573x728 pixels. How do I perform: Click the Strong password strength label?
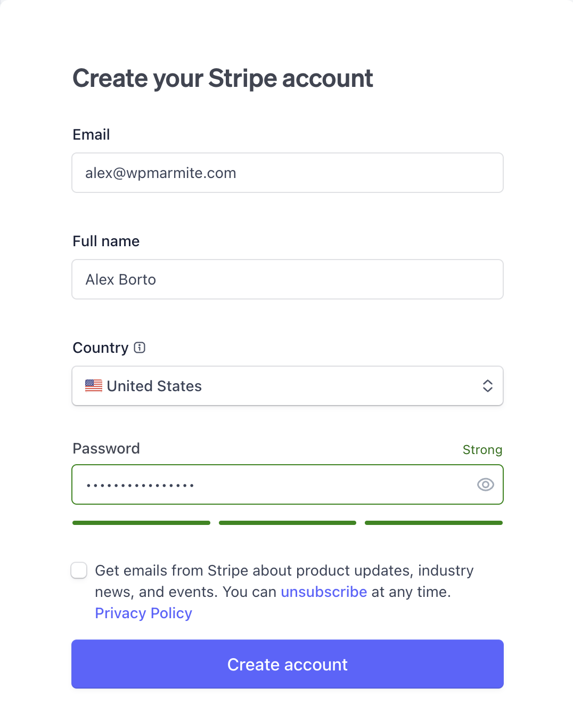pyautogui.click(x=482, y=450)
